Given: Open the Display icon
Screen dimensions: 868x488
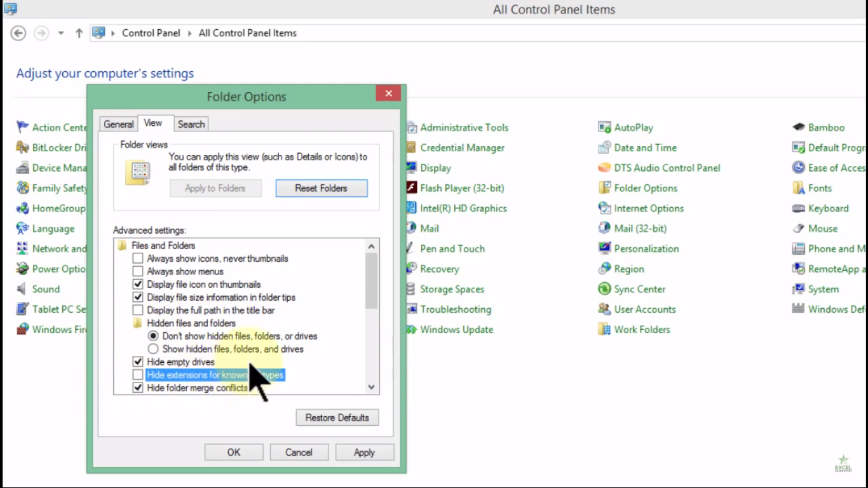Looking at the screenshot, I should 429,168.
